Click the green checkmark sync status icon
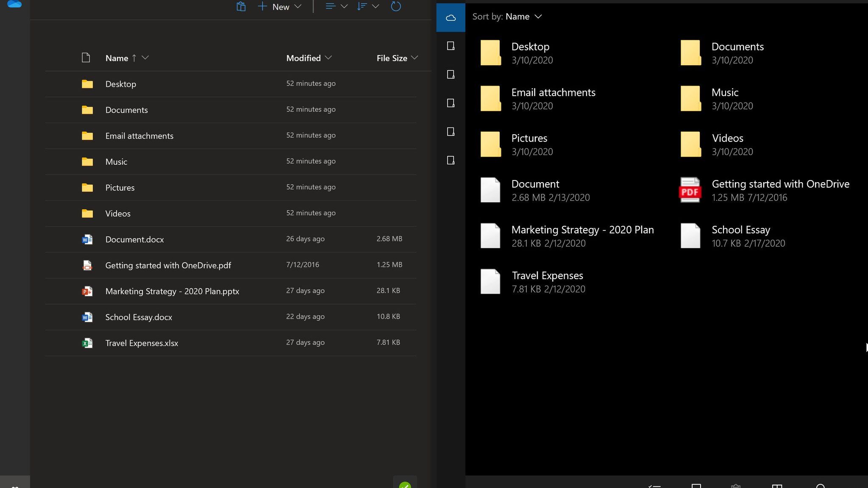Screen dimensions: 868x488 point(405,485)
